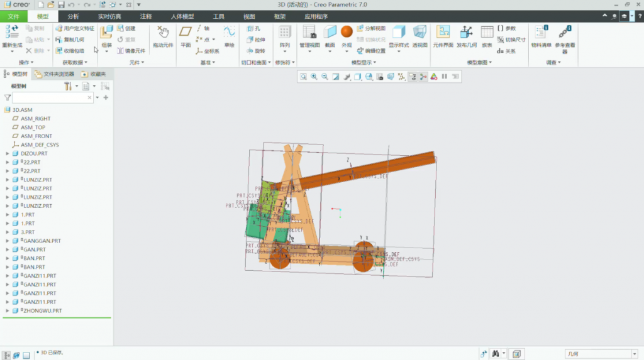Expand the 基准 datum group dropdown
Screen dimensions: 644x360
pyautogui.click(x=208, y=62)
